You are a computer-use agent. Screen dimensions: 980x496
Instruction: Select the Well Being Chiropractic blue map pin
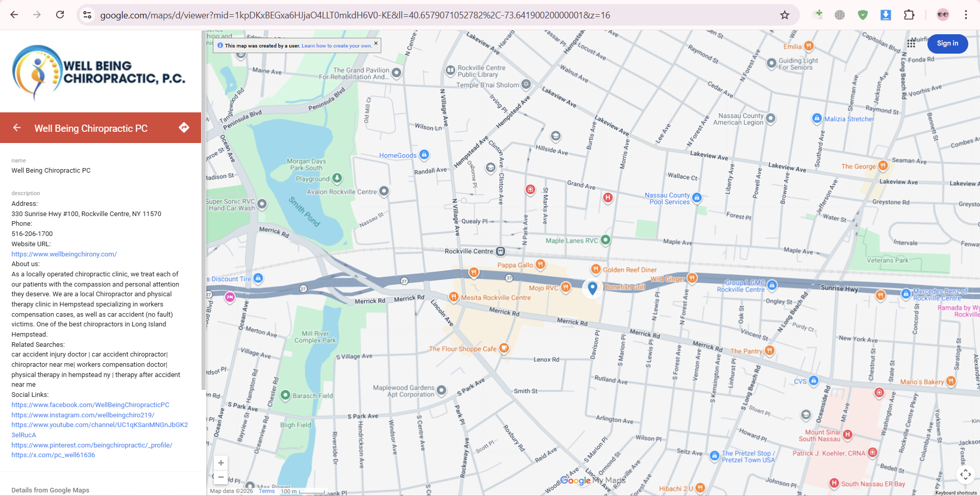tap(592, 288)
